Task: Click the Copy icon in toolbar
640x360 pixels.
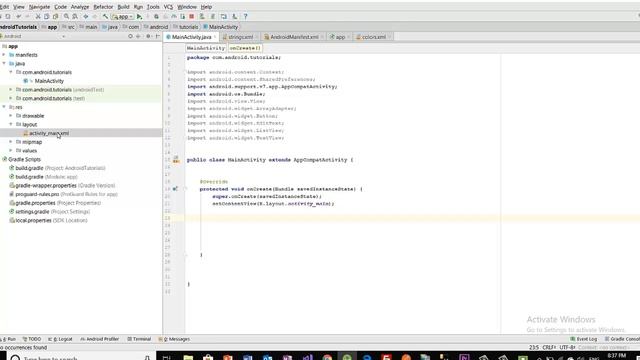Action: point(47,17)
